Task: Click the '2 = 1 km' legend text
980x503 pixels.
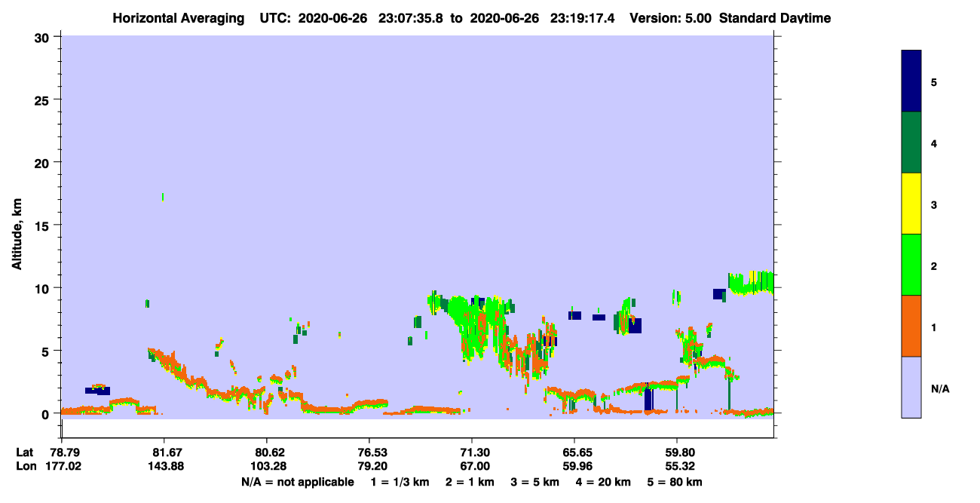Action: [x=469, y=482]
